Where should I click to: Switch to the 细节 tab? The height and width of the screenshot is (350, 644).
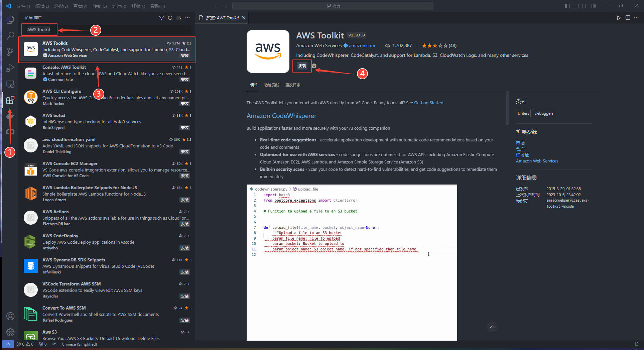pyautogui.click(x=254, y=85)
